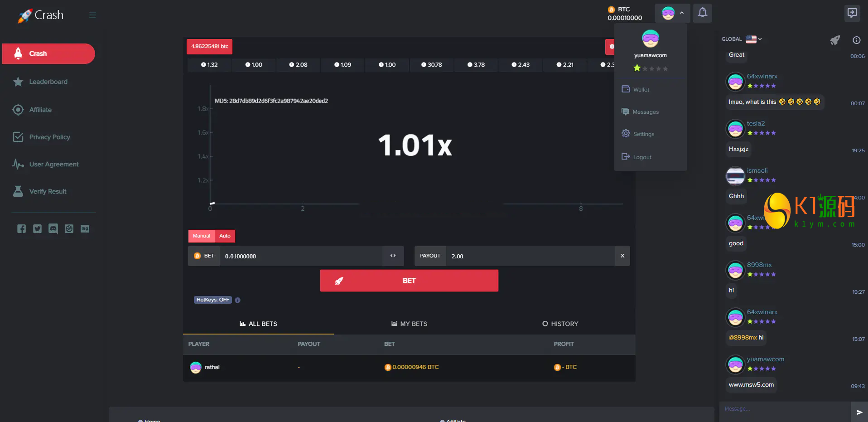
Task: Click the 2.08 crash history chip
Action: [298, 65]
